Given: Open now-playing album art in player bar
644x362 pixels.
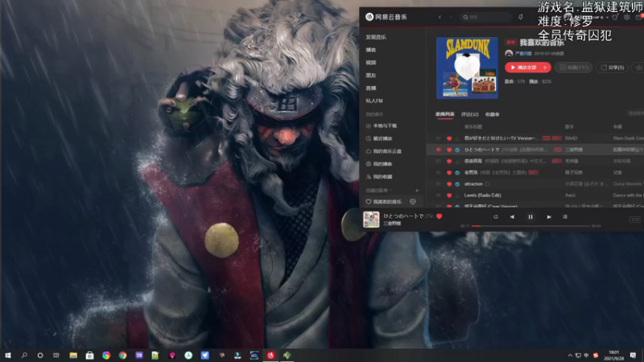Looking at the screenshot, I should pyautogui.click(x=371, y=219).
